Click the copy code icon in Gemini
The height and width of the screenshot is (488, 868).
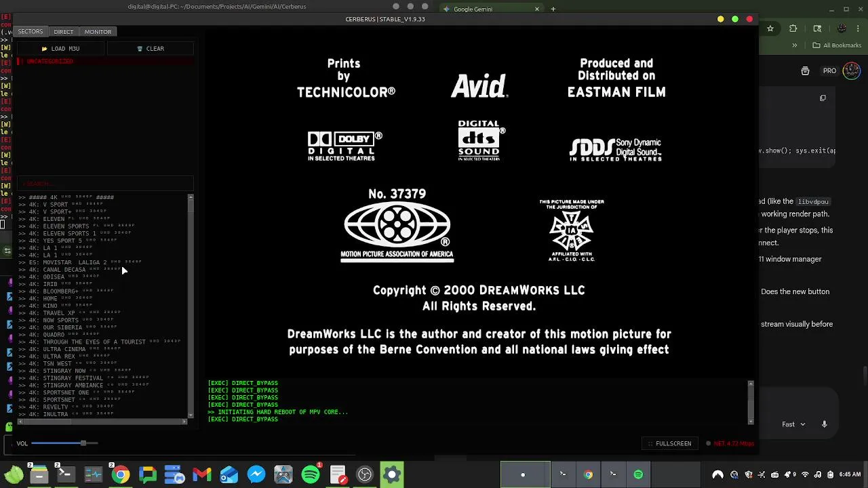823,98
